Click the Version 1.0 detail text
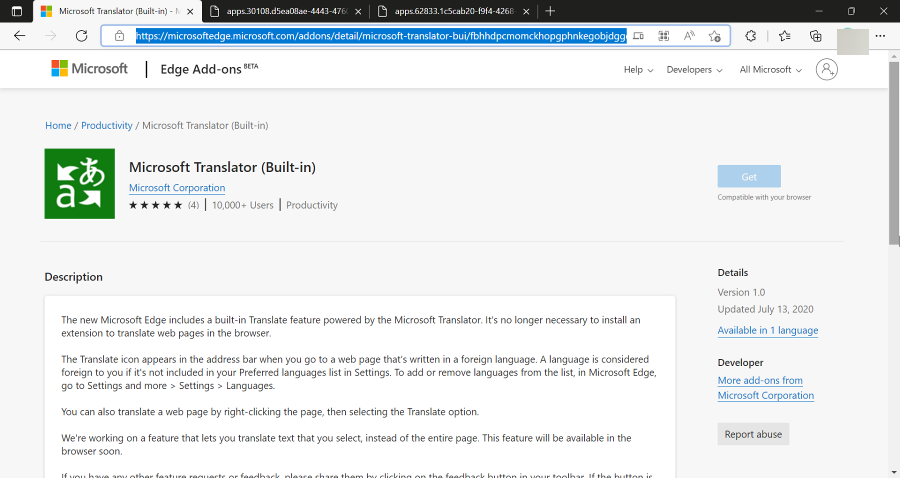 click(741, 292)
